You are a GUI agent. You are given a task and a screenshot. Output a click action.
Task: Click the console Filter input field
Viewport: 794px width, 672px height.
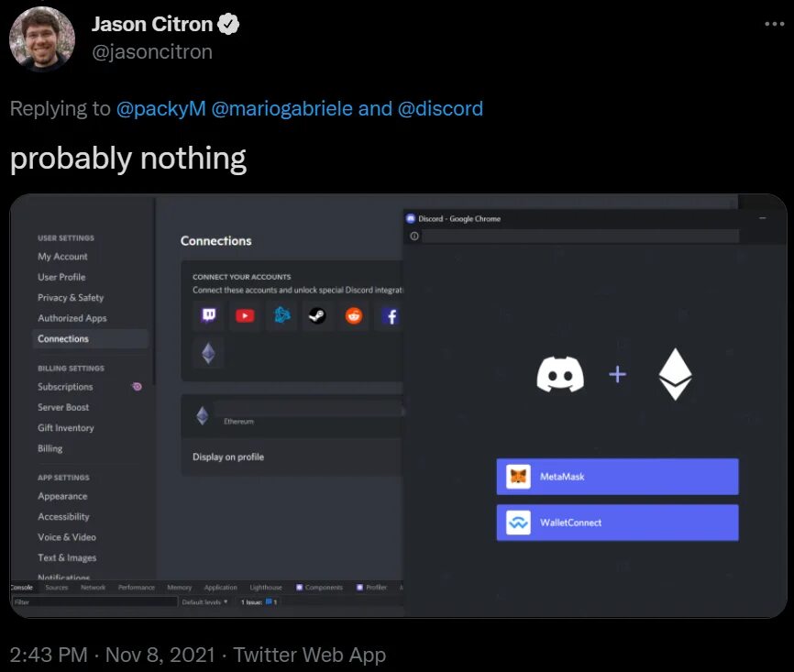95,602
